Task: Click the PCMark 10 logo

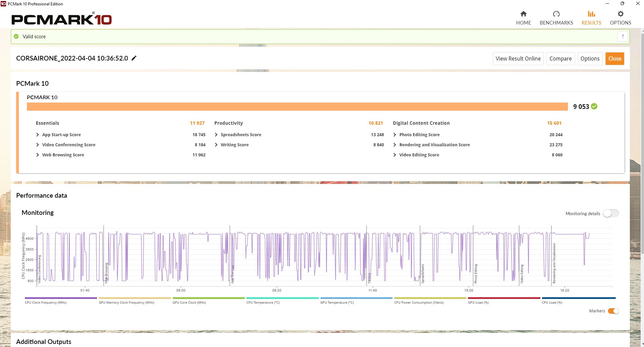Action: (62, 19)
